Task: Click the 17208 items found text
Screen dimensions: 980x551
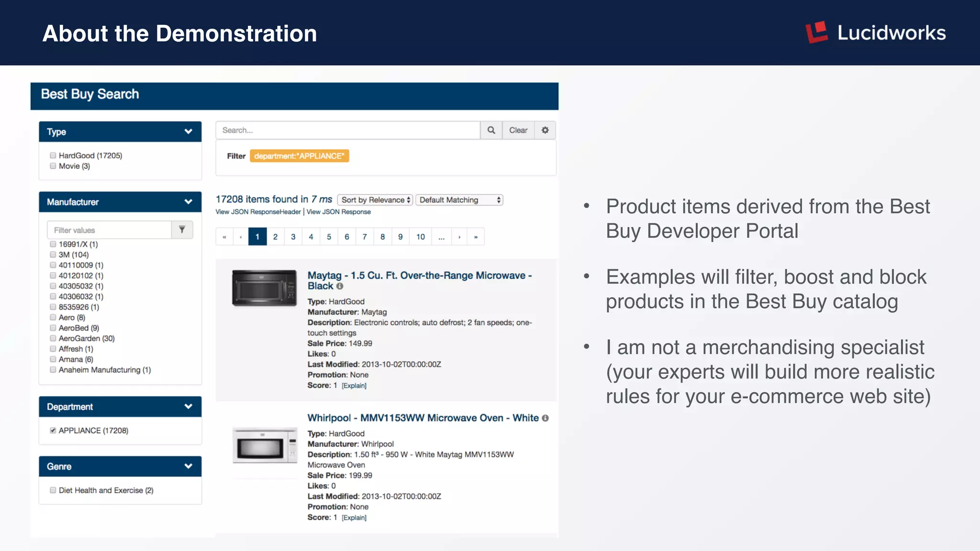Action: click(274, 199)
